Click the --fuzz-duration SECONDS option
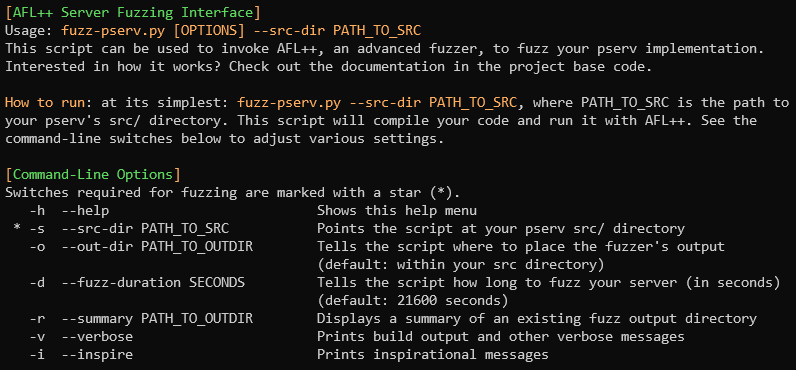This screenshot has width=796, height=370. 153,283
